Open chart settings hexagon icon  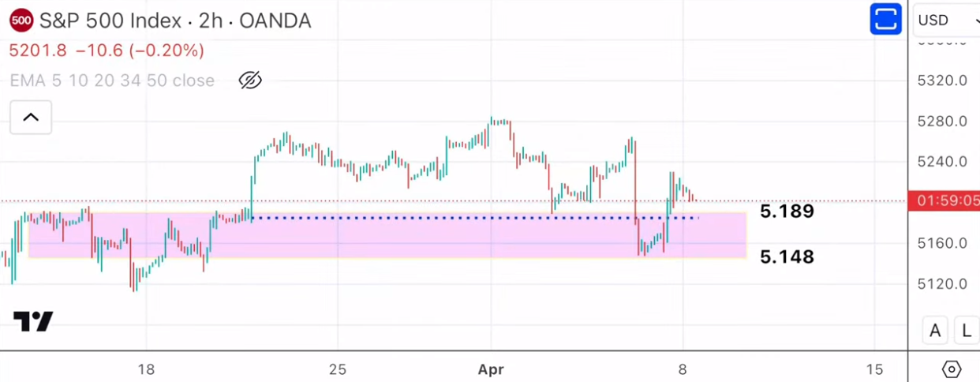952,369
